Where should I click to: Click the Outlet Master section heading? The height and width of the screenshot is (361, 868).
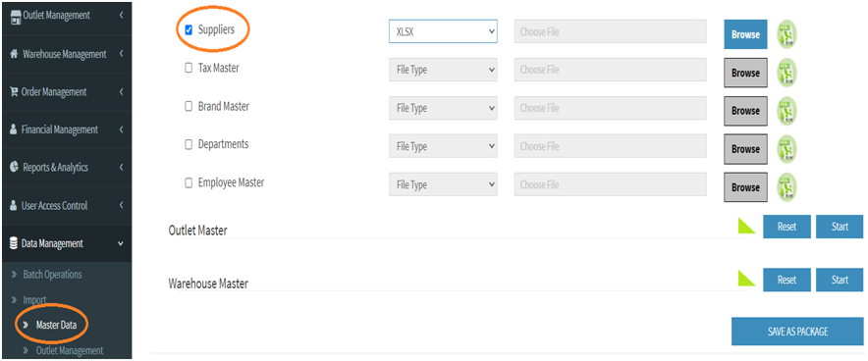197,231
